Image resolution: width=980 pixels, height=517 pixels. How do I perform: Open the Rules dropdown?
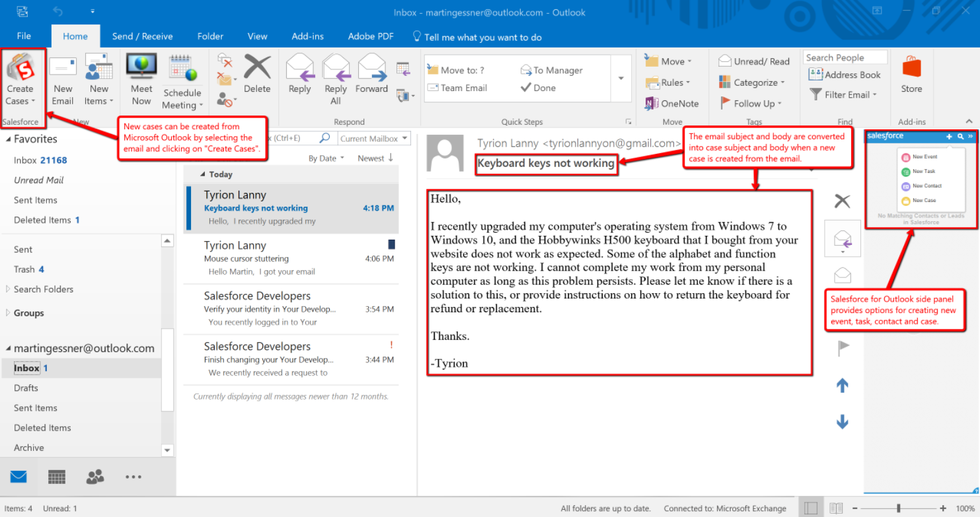pyautogui.click(x=668, y=83)
